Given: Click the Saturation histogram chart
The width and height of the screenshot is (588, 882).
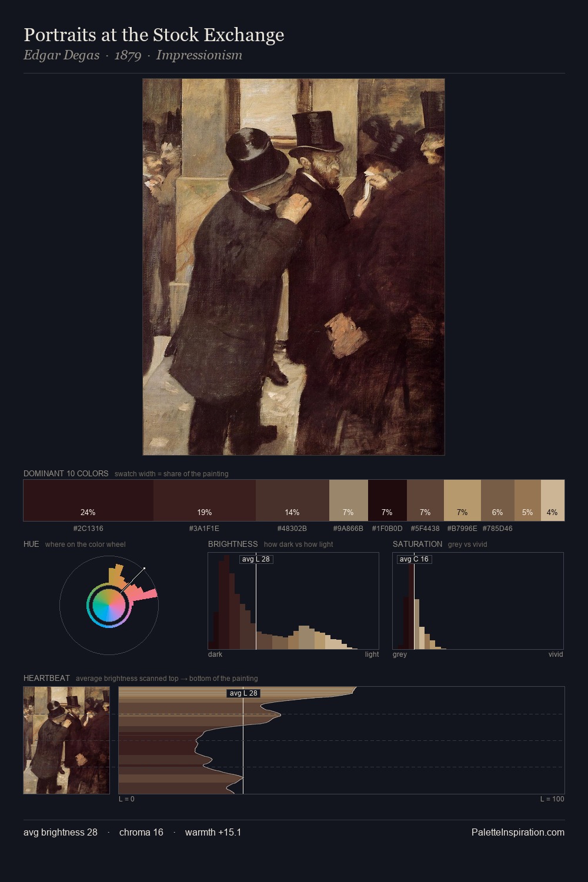Looking at the screenshot, I should click(x=478, y=601).
